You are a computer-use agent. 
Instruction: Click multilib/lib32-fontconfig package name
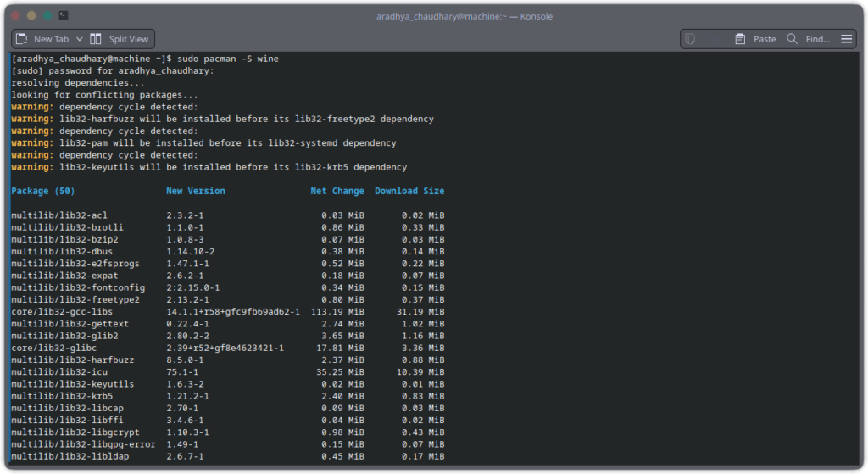click(77, 288)
